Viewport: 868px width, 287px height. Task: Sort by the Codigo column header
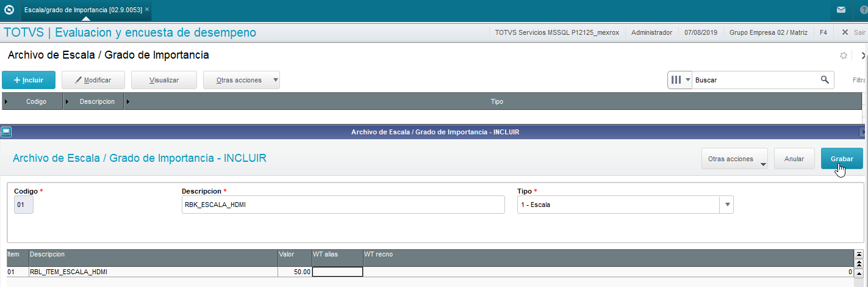(x=36, y=101)
